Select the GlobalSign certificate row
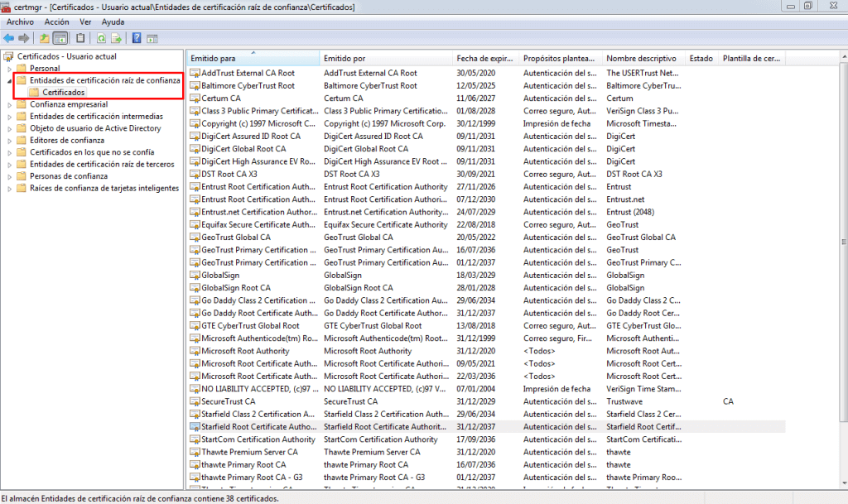Screen dimensions: 848x504 (487, 275)
